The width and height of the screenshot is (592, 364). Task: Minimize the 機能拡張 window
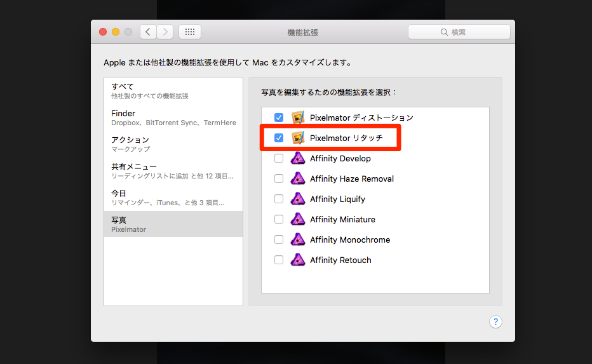[116, 32]
